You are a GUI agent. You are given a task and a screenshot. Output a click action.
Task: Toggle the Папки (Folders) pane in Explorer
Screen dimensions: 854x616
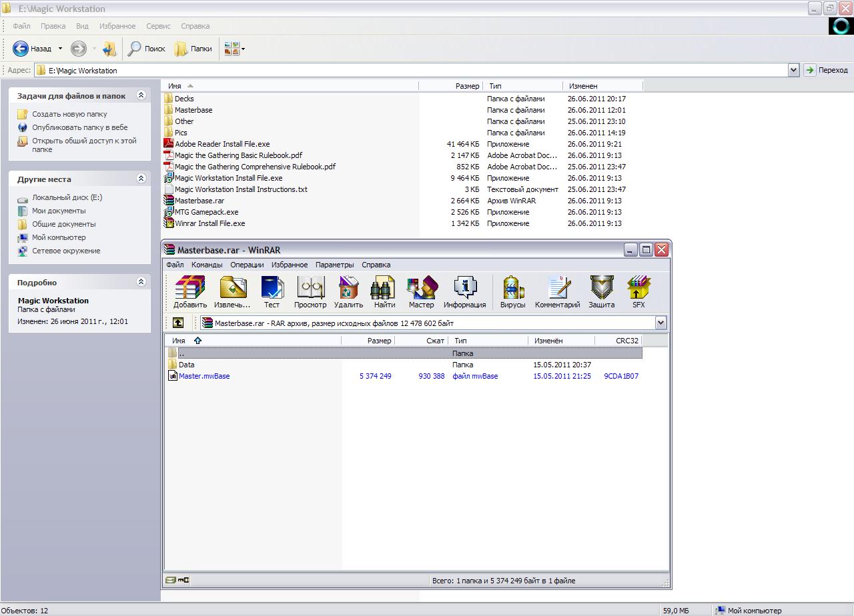click(193, 49)
